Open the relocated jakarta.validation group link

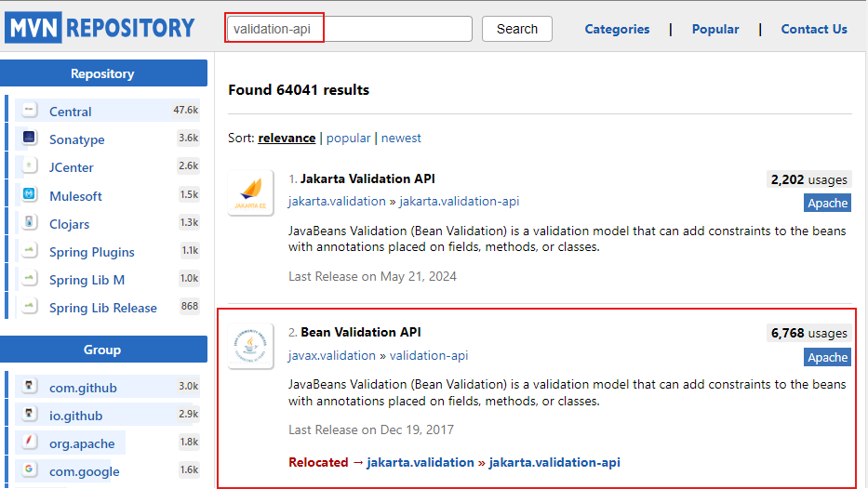pos(421,462)
